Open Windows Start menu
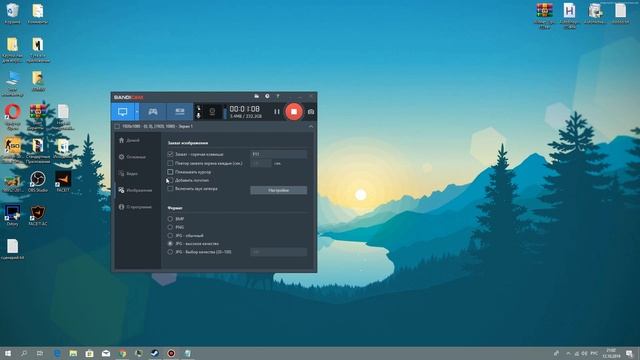 click(x=7, y=353)
